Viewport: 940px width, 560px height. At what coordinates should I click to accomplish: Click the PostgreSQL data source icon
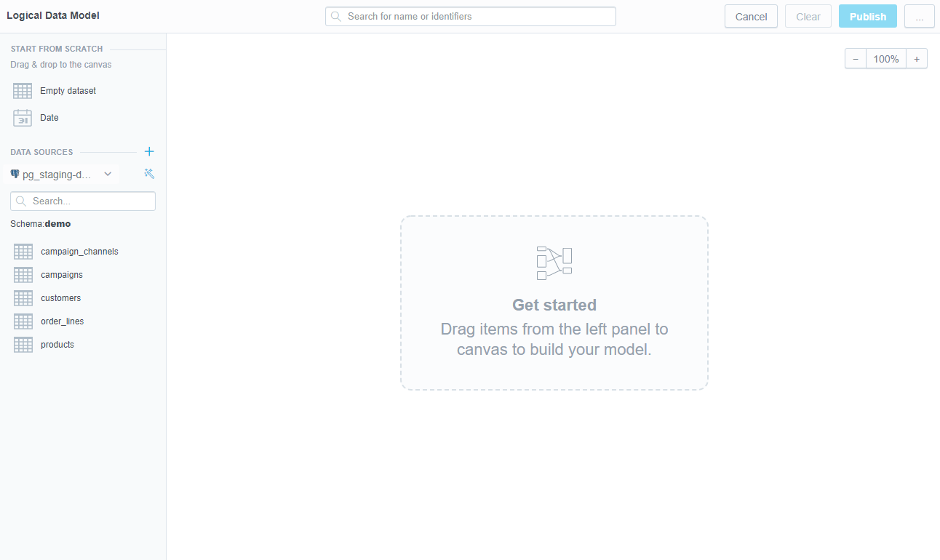tap(15, 174)
